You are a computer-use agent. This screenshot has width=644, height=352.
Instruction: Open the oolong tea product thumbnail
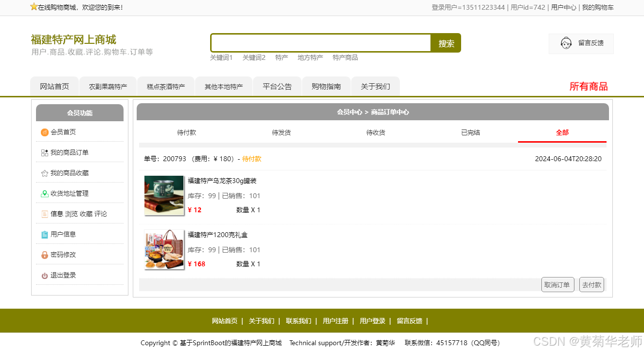tap(164, 196)
